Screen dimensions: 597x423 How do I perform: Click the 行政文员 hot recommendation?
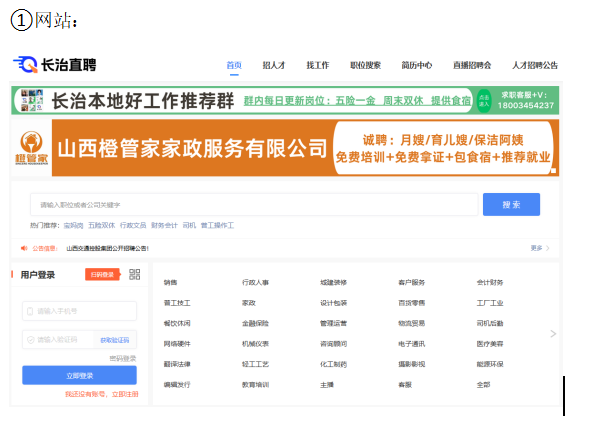click(133, 225)
